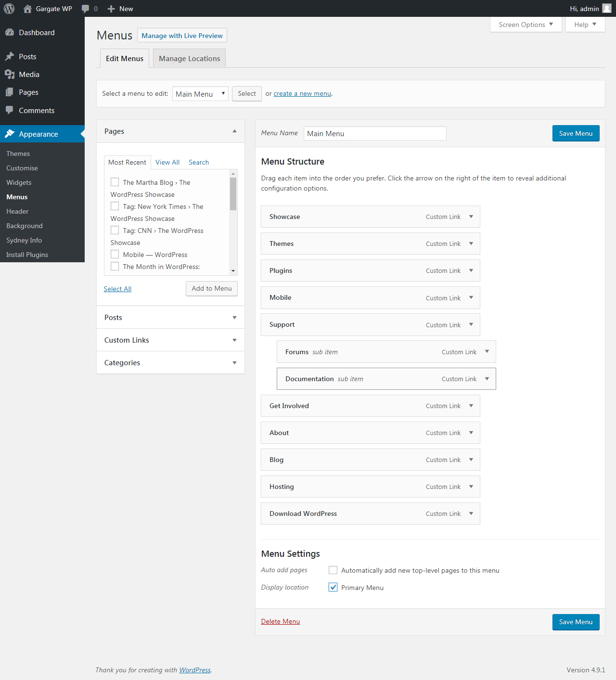Switch to Manage Locations tab
Screen dimensions: 616x680
tap(190, 58)
